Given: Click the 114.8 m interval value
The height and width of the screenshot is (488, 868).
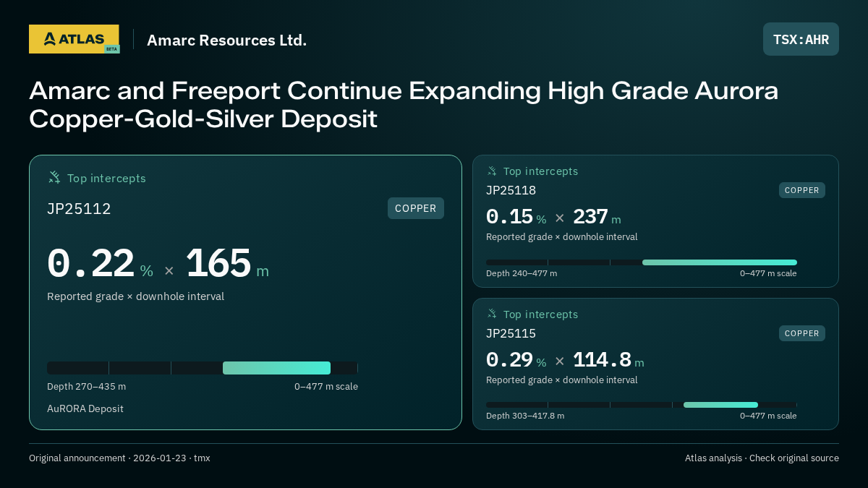Looking at the screenshot, I should pos(608,360).
